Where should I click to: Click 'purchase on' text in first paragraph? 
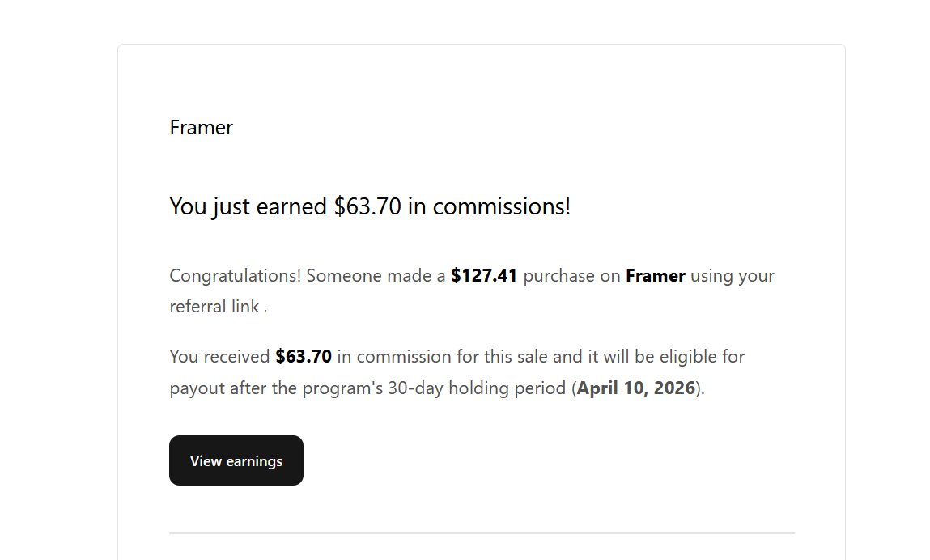tap(571, 275)
